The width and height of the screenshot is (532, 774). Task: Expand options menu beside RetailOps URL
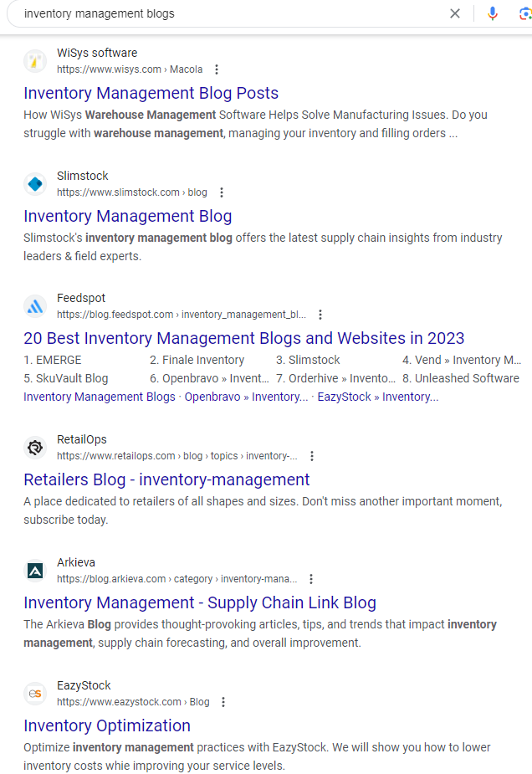(312, 456)
